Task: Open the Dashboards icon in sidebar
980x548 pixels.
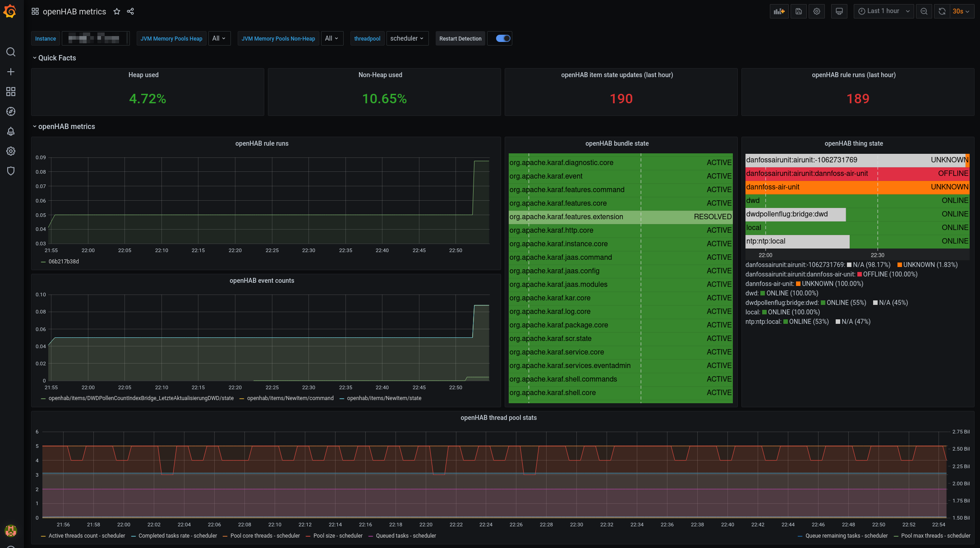Action: click(x=11, y=92)
